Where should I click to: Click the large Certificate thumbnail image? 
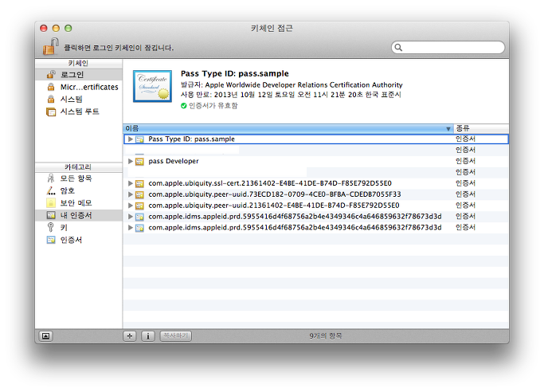tap(152, 86)
